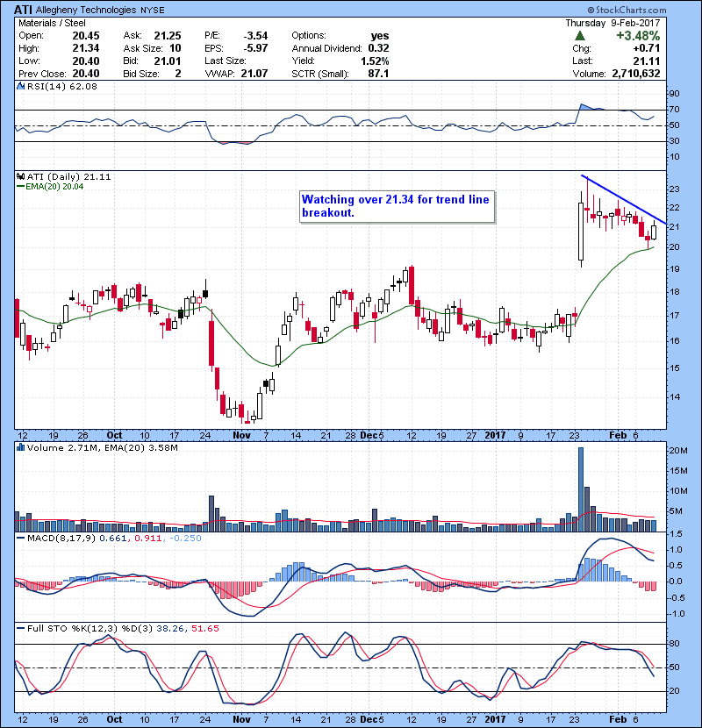Click the -1.0 label on MACD axis

click(676, 614)
